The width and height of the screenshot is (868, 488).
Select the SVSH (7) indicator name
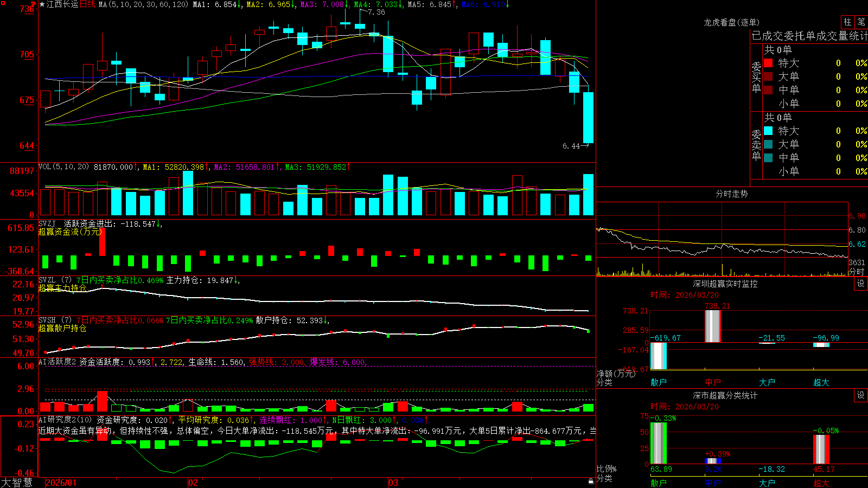click(55, 320)
